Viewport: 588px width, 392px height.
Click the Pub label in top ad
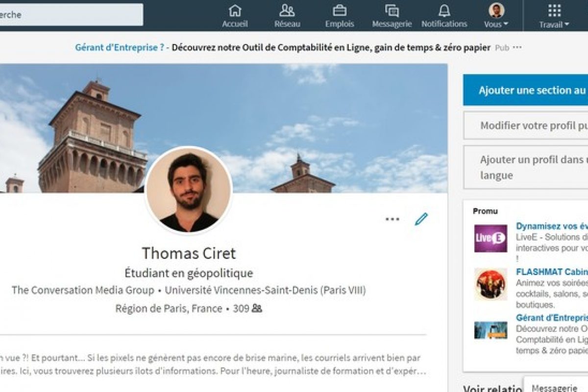click(502, 48)
